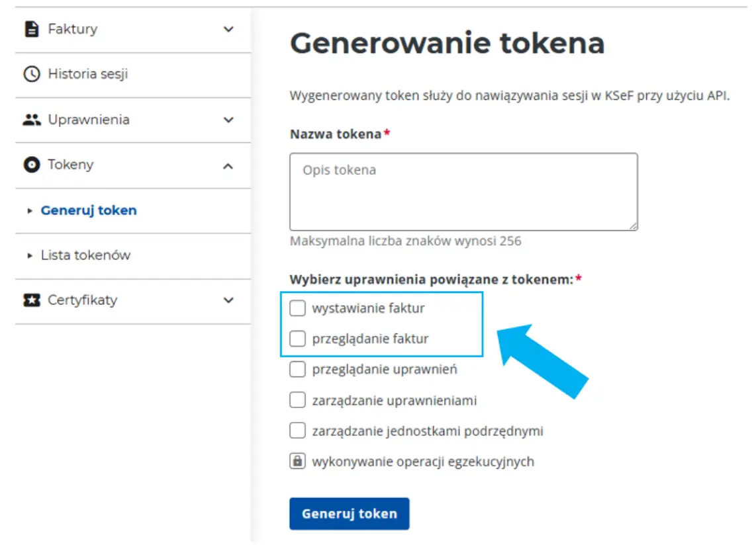Image resolution: width=756 pixels, height=547 pixels.
Task: Expand the Faktury menu chevron
Action: (228, 29)
